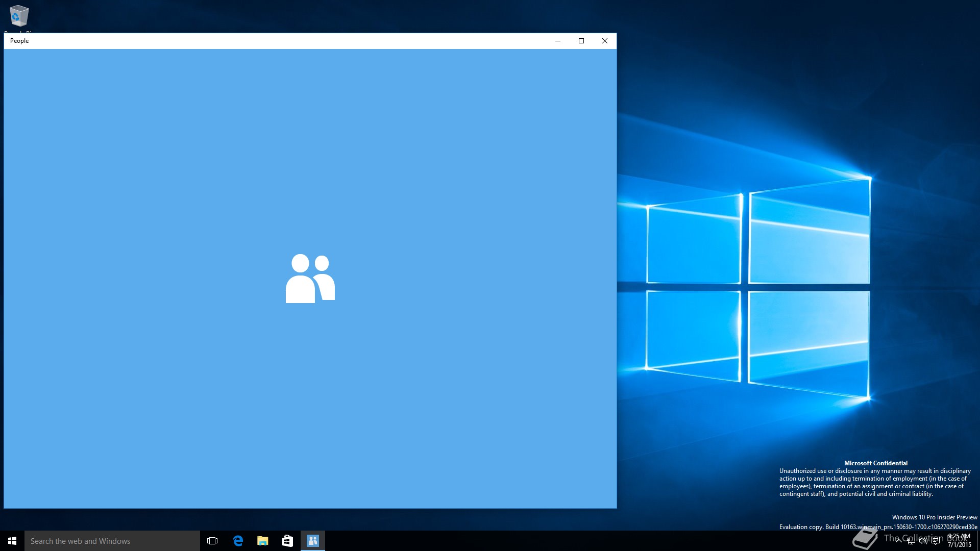This screenshot has height=551, width=980.
Task: Open the volume control tray icon
Action: tap(923, 541)
